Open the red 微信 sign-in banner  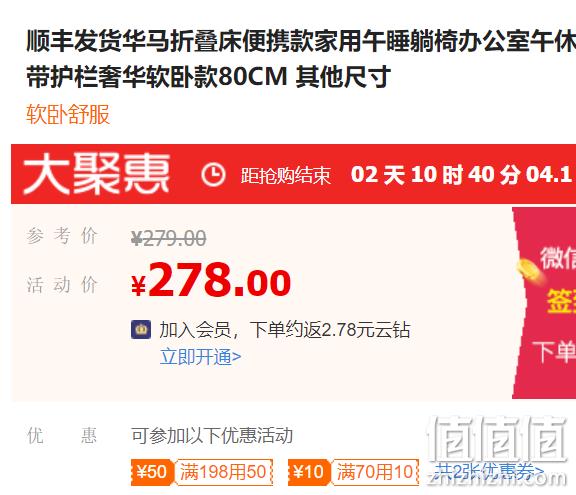pos(544,303)
